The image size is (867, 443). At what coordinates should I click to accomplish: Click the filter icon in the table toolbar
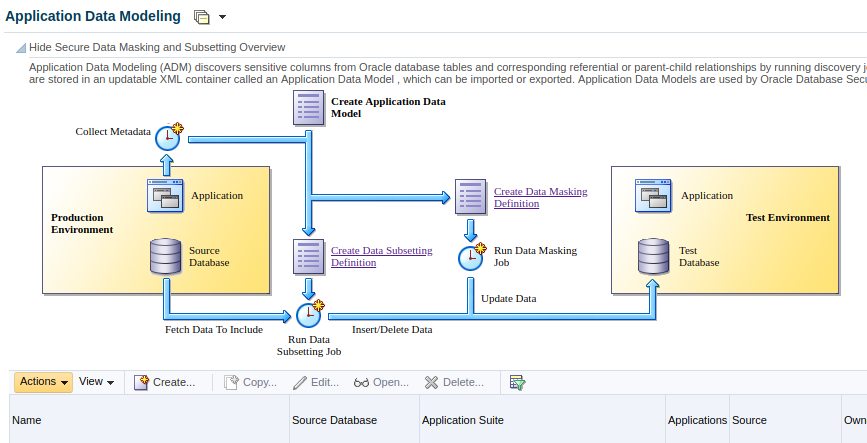point(517,382)
